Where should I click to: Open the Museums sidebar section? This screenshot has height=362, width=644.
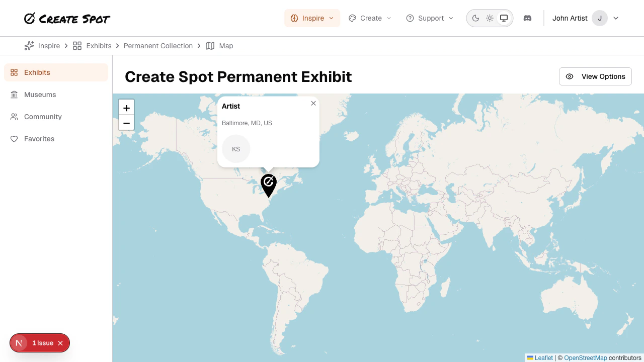40,95
